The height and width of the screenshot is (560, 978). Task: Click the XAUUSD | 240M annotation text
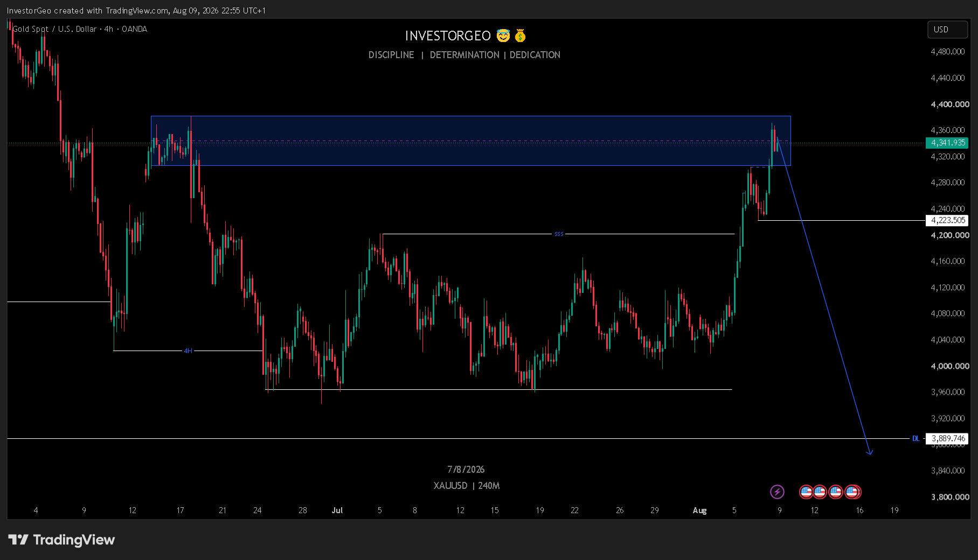[x=467, y=486]
